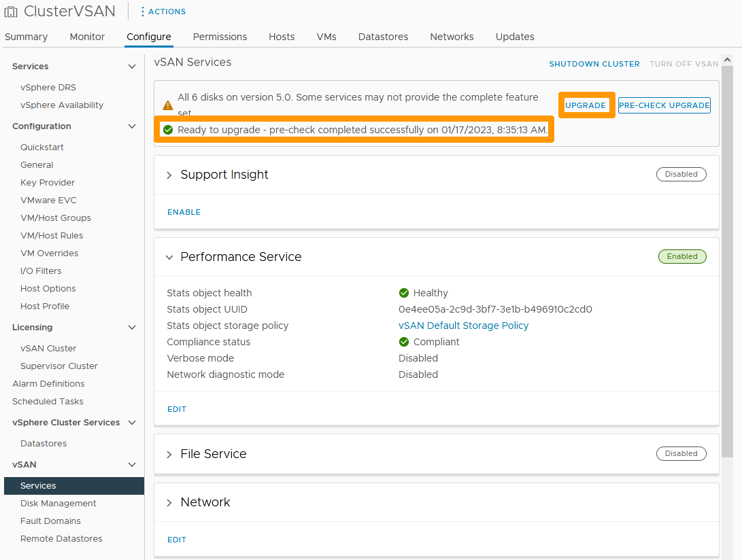The image size is (742, 560).
Task: Click the Healthy status check icon
Action: [405, 293]
